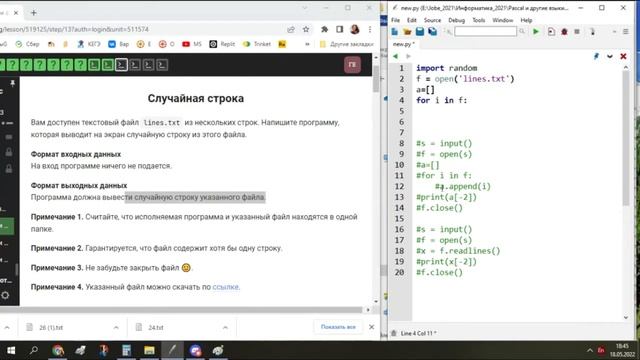Expand options for 24.txt download
Image resolution: width=640 pixels, height=360 pixels.
click(225, 327)
